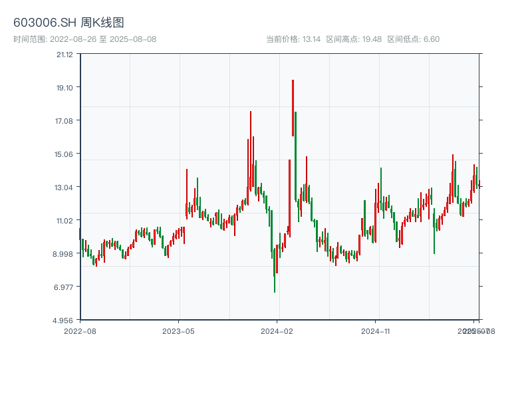Image resolution: width=532 pixels, height=399 pixels.
Task: Select the 2022-08 x-axis date label
Action: point(80,331)
